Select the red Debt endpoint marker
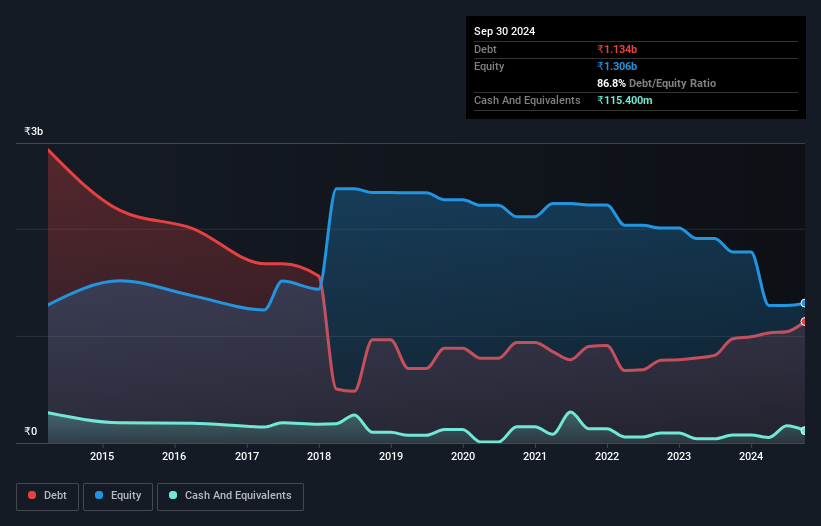The width and height of the screenshot is (821, 526). click(x=804, y=321)
